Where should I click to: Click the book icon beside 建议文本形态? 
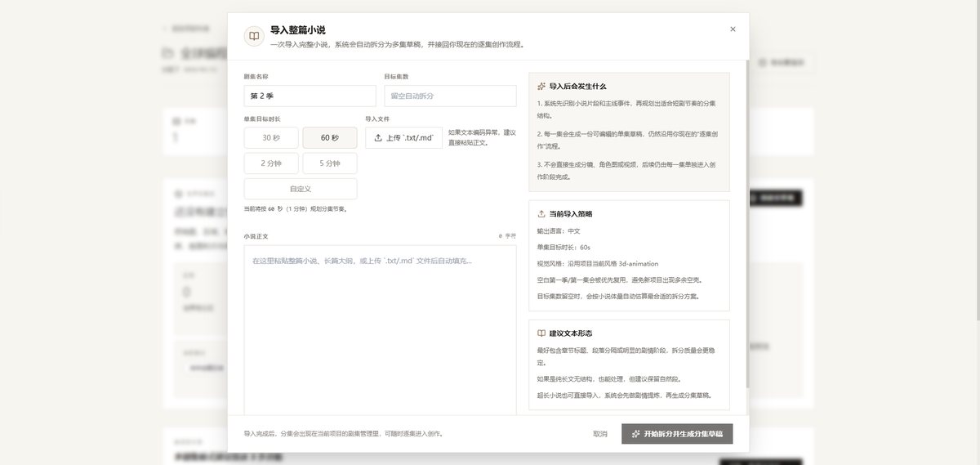click(541, 333)
